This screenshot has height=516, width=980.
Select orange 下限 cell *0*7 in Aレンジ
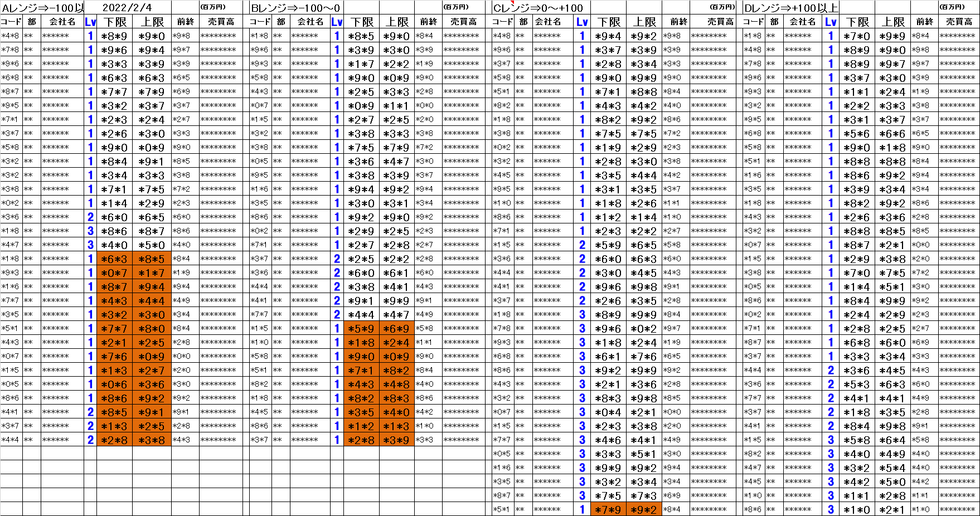[114, 272]
